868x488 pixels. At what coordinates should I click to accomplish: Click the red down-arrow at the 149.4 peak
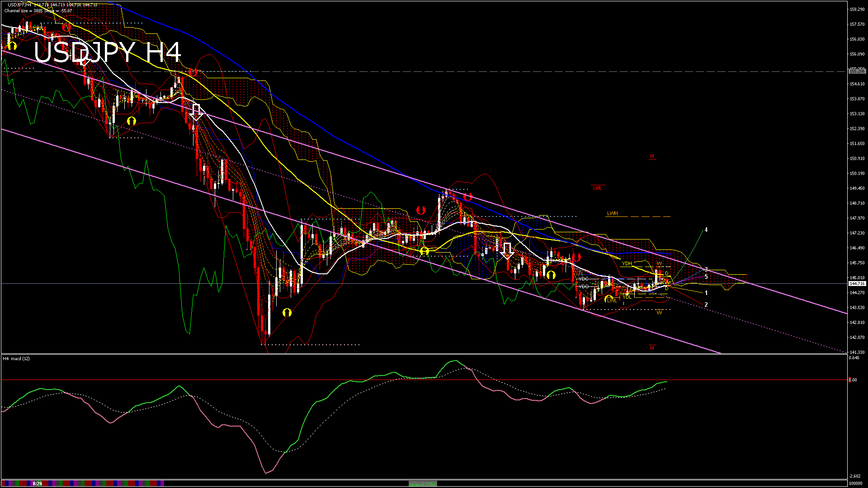pos(467,197)
